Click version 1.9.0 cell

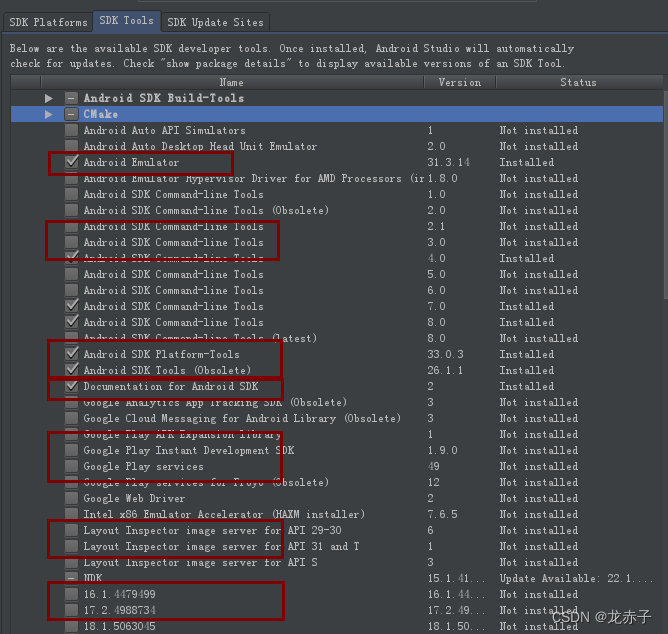(442, 450)
